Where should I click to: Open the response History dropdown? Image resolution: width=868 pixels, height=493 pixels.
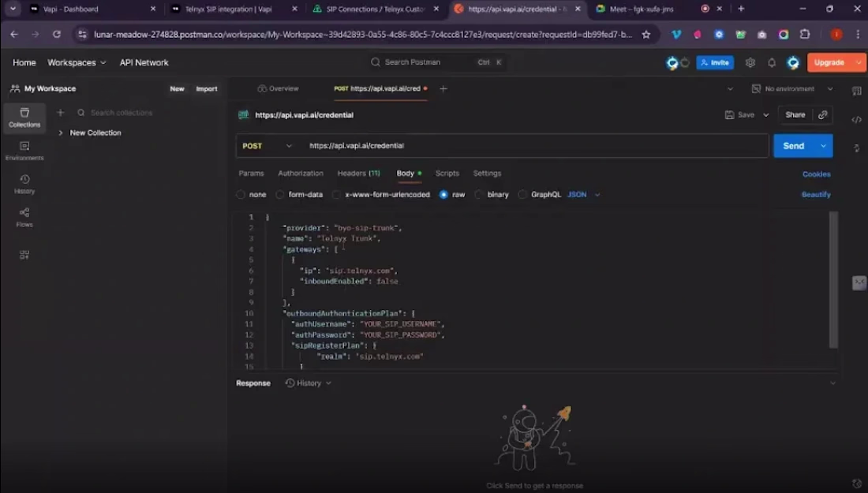[308, 383]
